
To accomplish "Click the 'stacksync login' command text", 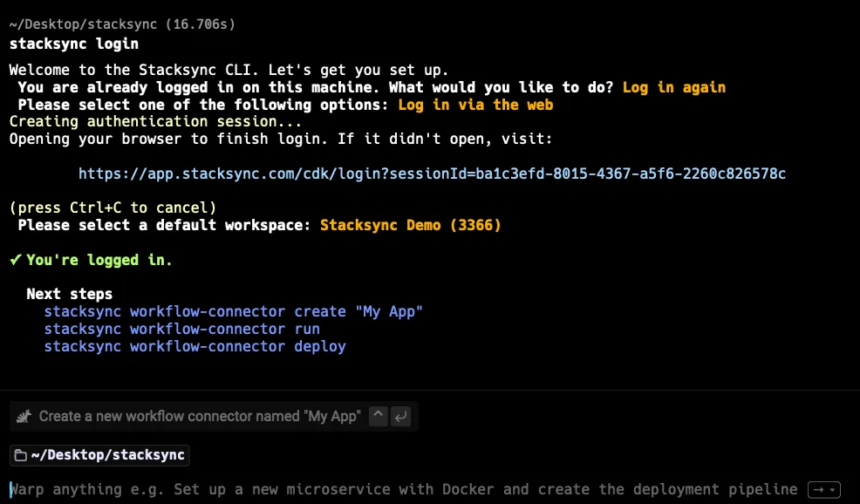I will 74,44.
